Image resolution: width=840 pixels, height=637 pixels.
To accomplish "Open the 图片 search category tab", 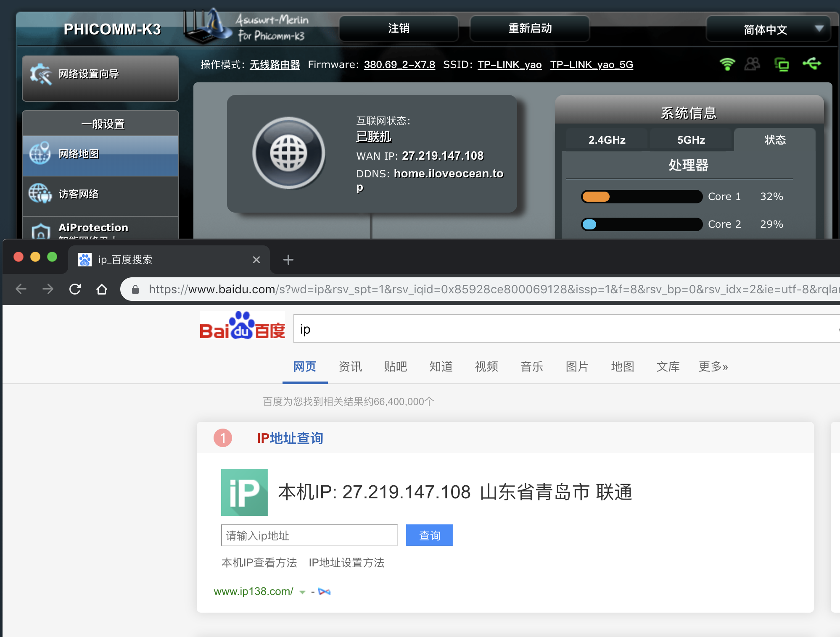I will point(577,366).
